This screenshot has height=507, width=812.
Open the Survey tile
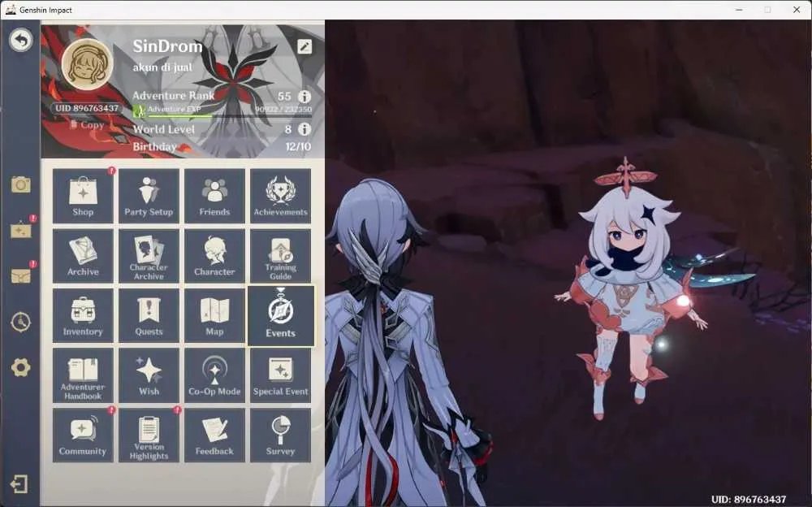click(x=281, y=435)
